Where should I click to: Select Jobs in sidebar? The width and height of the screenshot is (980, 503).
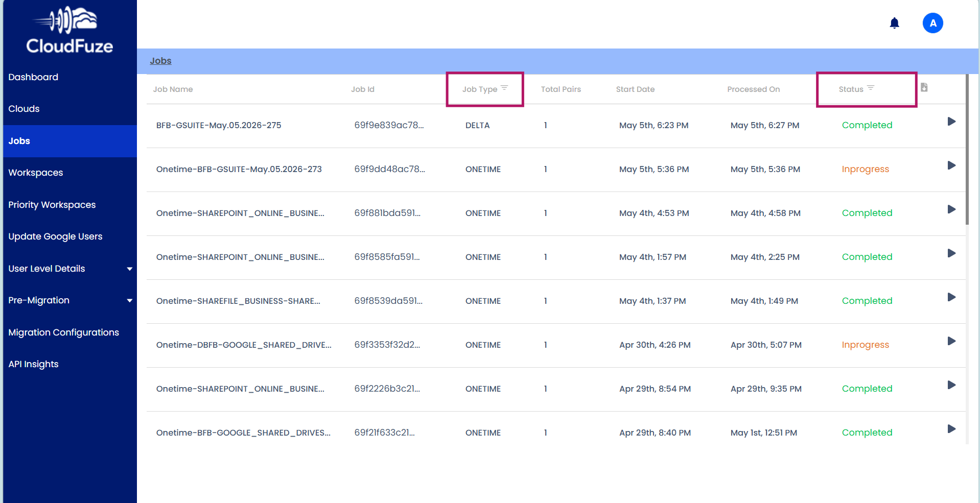69,141
